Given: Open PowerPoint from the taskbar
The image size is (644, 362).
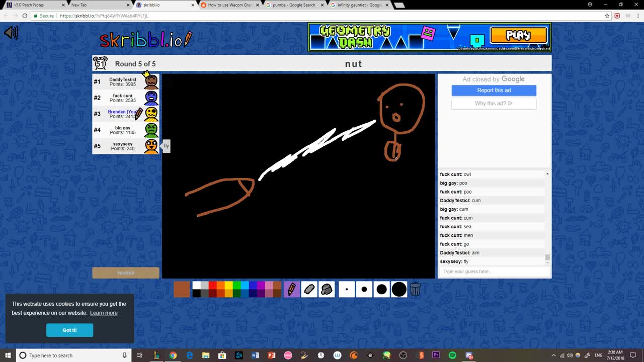Looking at the screenshot, I should [272, 355].
